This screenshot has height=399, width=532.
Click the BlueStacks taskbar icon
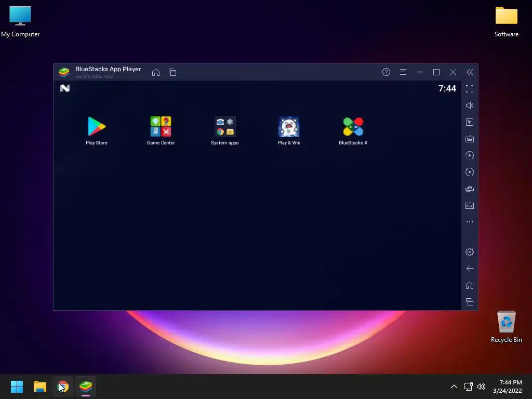86,387
